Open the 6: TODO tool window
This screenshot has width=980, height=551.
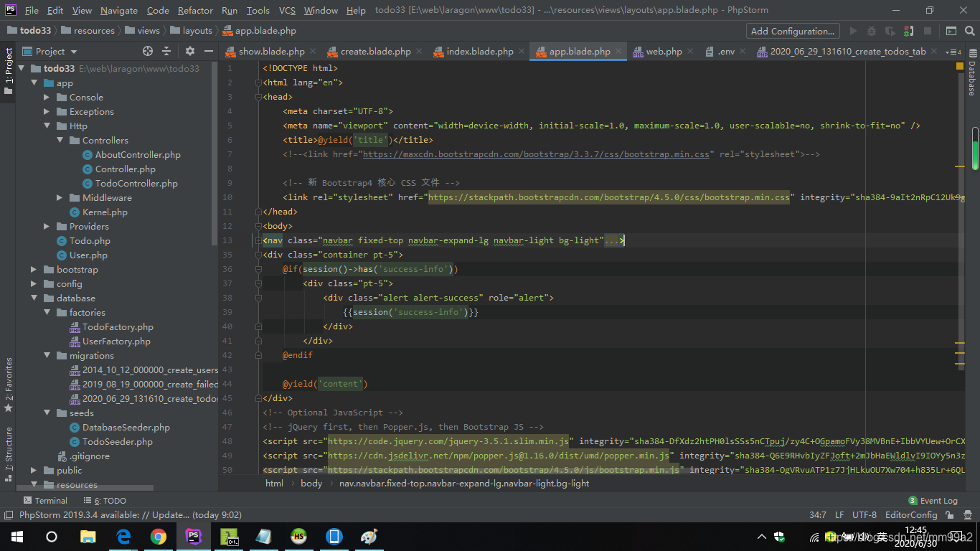[x=104, y=501]
